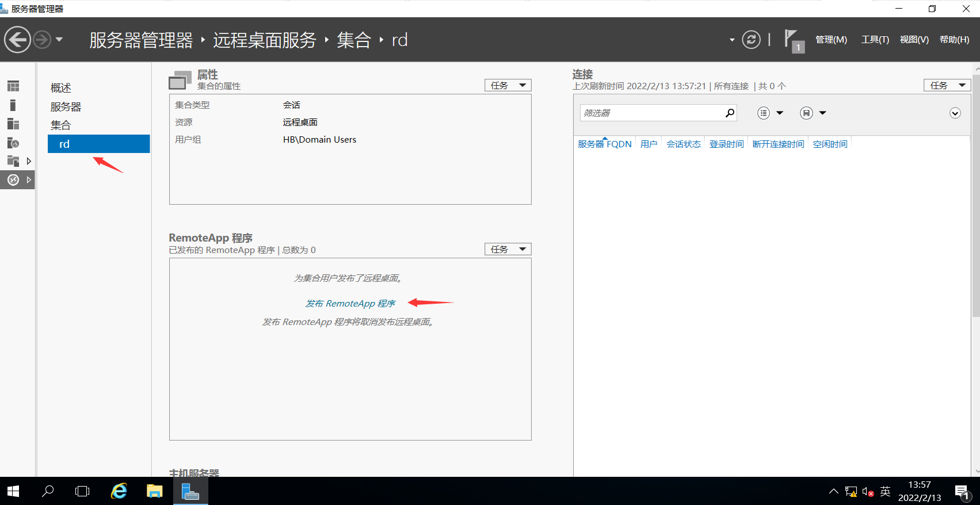
Task: Click rd in the breadcrumb title
Action: coord(399,40)
